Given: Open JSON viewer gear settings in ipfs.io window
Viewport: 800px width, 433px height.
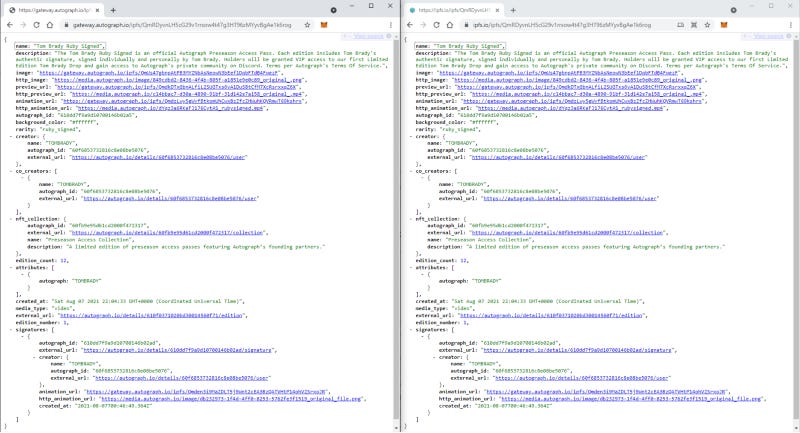Looking at the screenshot, I should 789,36.
